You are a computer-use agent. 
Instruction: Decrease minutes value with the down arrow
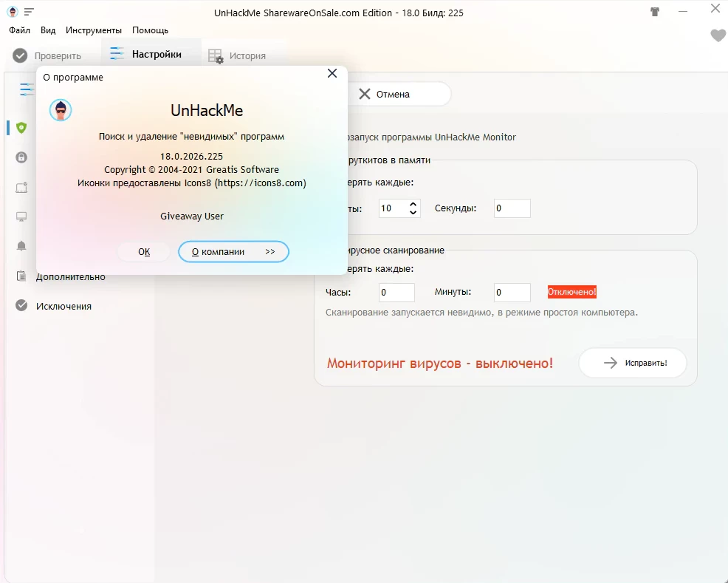pos(413,213)
